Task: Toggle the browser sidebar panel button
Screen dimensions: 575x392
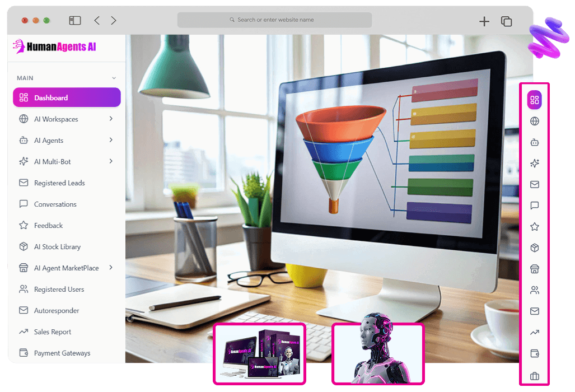Action: tap(75, 21)
